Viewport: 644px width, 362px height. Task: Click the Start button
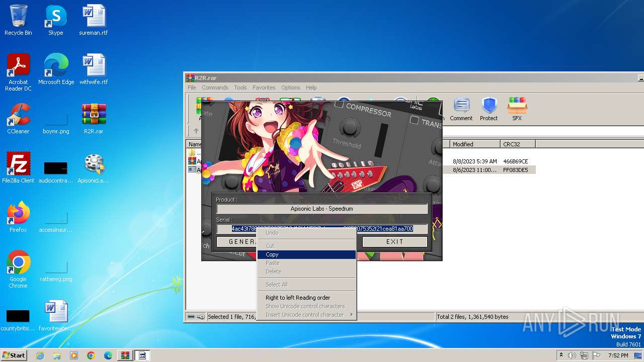[x=14, y=355]
